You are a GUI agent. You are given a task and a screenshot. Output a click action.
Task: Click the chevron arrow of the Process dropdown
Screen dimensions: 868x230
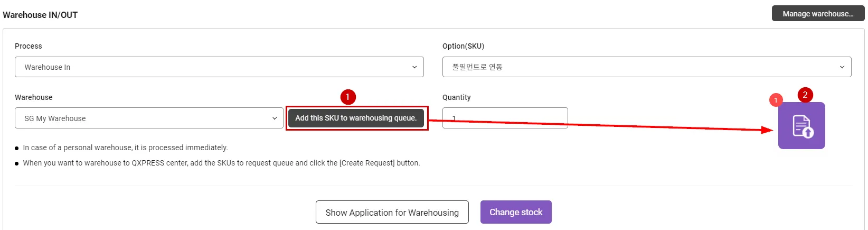click(414, 67)
